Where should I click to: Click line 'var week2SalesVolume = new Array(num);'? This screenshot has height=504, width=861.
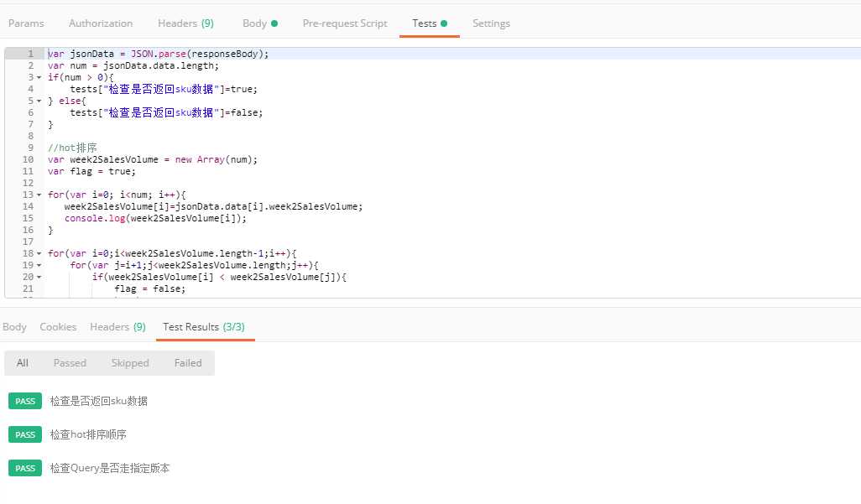[x=152, y=160]
